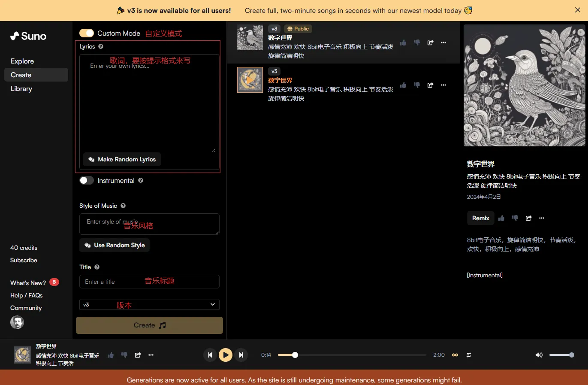
Task: Dislike the song in the right details panel
Action: tap(515, 218)
